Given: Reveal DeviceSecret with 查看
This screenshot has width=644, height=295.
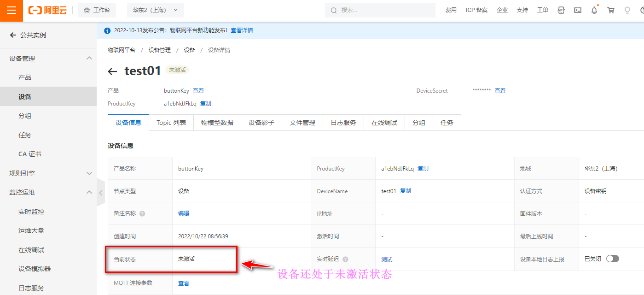Looking at the screenshot, I should tap(500, 91).
